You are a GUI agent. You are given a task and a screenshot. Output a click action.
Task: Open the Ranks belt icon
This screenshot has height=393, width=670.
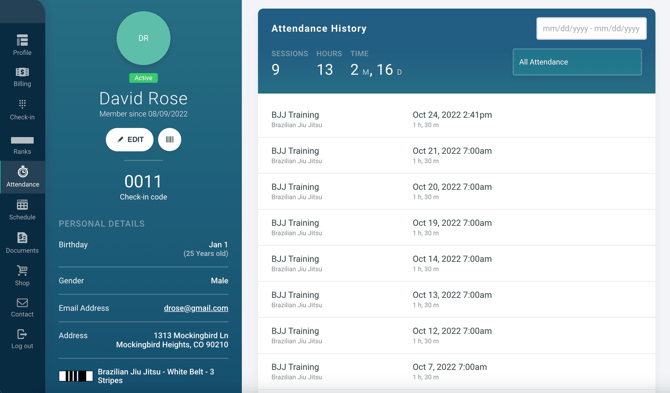[x=22, y=140]
